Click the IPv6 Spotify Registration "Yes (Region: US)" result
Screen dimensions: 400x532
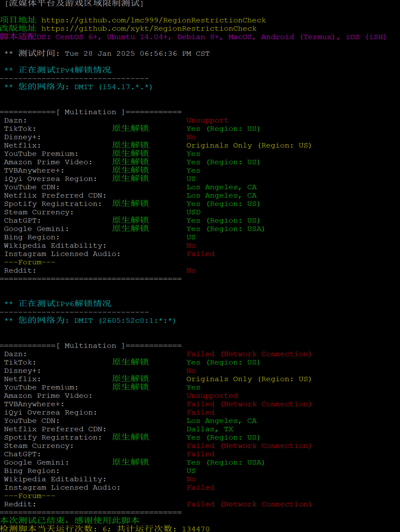(223, 438)
